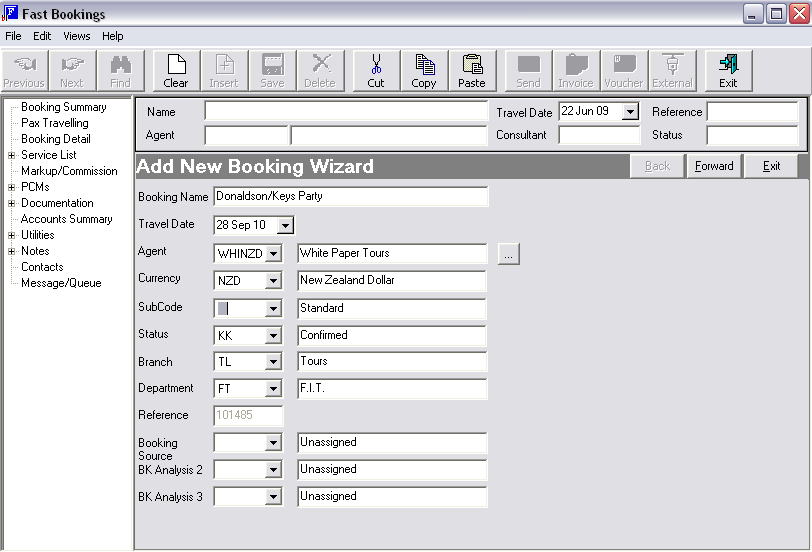The image size is (812, 552).
Task: Open the Edit menu
Action: pos(42,36)
